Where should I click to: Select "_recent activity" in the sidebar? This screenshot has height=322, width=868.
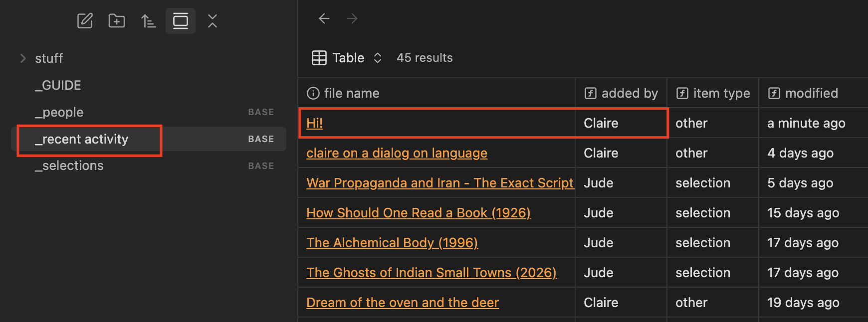coord(82,139)
